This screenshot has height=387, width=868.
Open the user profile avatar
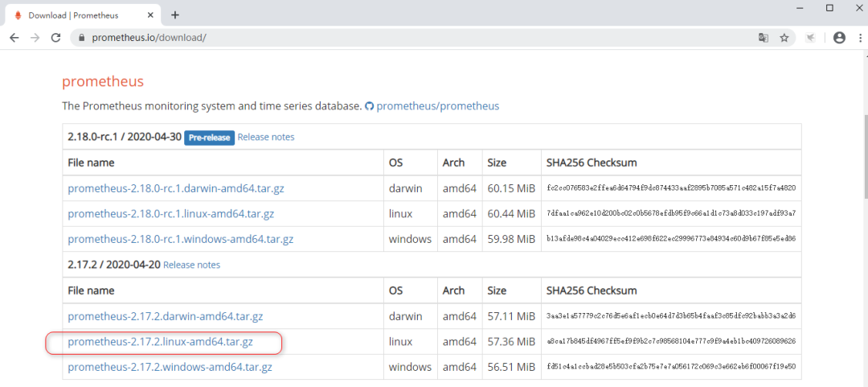[x=839, y=38]
